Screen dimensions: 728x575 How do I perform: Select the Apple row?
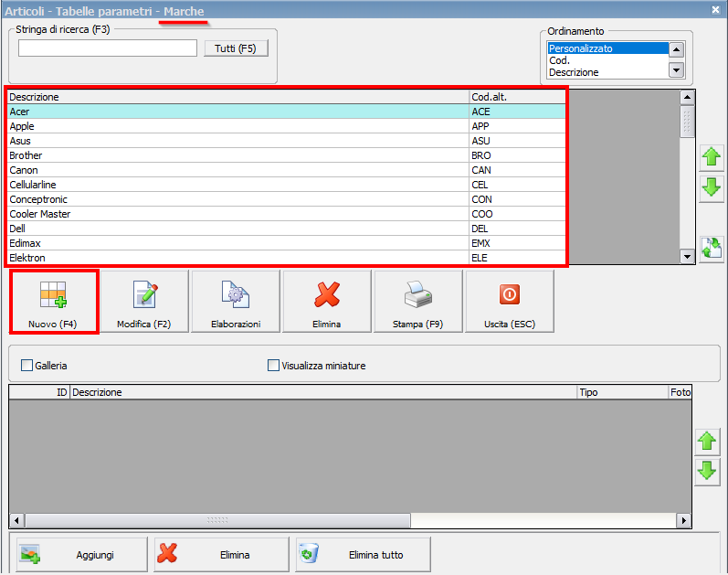tap(287, 126)
